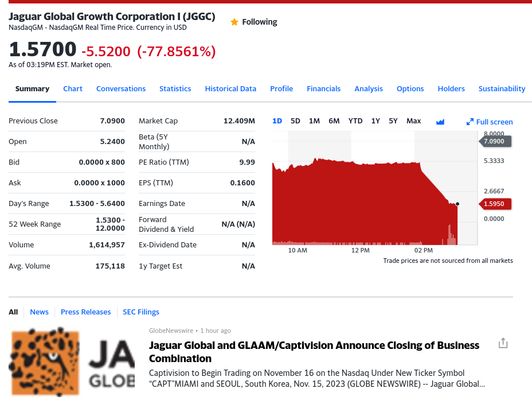Screen dimensions: 532x400
Task: Click the Market Cap value 12.409M
Action: tap(239, 121)
